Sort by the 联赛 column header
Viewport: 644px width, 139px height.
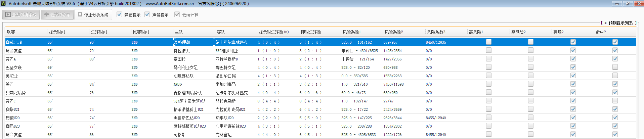click(x=11, y=32)
